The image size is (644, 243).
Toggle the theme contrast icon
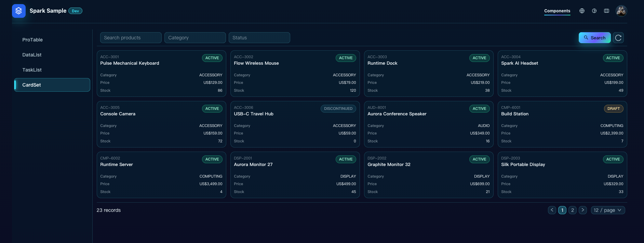coord(594,11)
